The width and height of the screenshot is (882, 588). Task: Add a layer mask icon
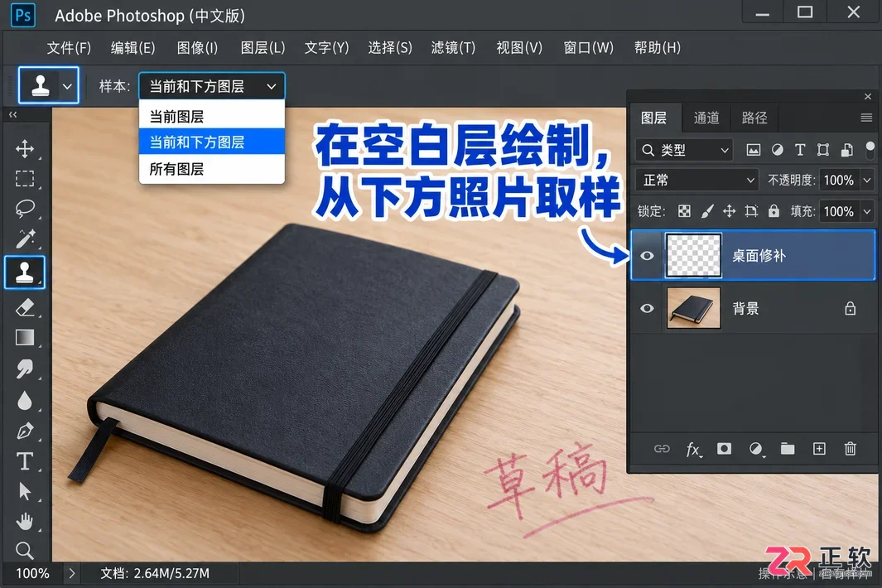[725, 449]
